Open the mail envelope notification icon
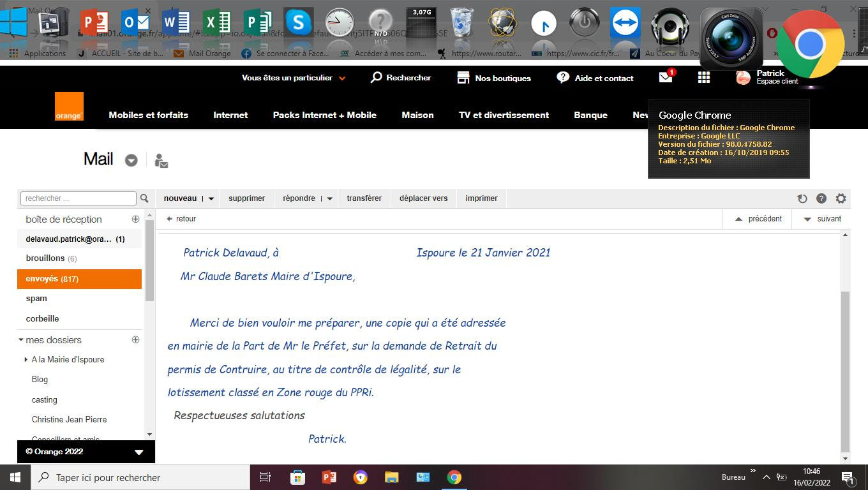Viewport: 868px width, 490px height. 666,77
